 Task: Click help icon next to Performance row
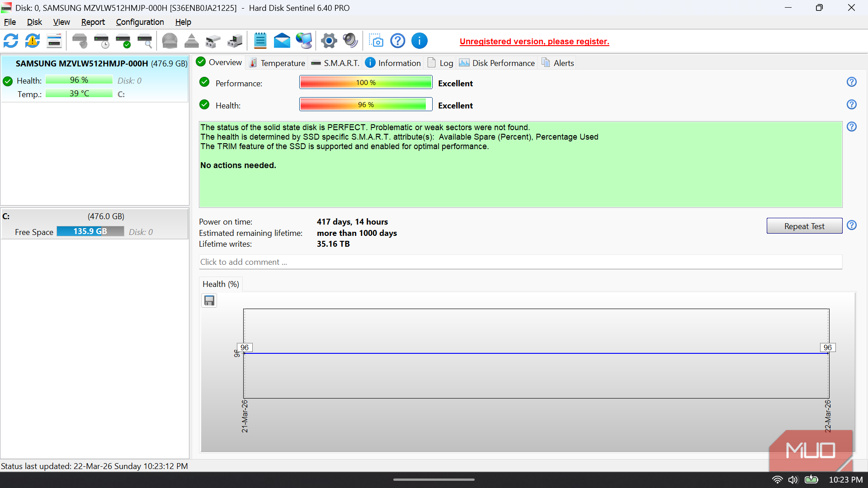(852, 82)
